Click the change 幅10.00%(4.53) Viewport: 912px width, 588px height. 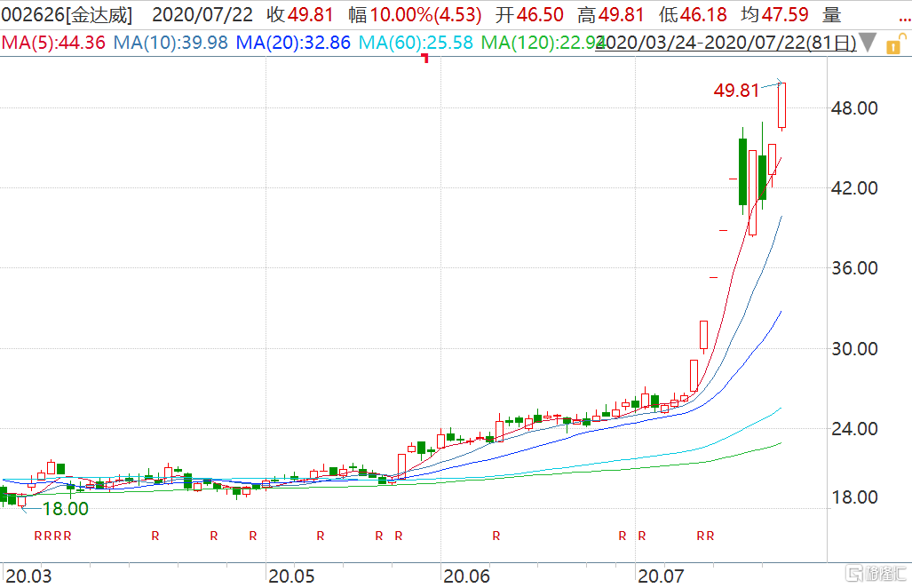(x=416, y=15)
